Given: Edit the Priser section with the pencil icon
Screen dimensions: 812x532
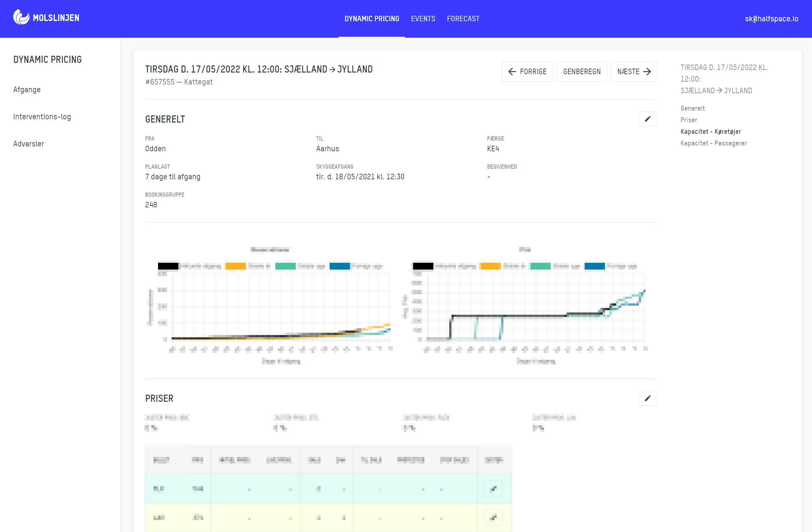Looking at the screenshot, I should [x=648, y=398].
